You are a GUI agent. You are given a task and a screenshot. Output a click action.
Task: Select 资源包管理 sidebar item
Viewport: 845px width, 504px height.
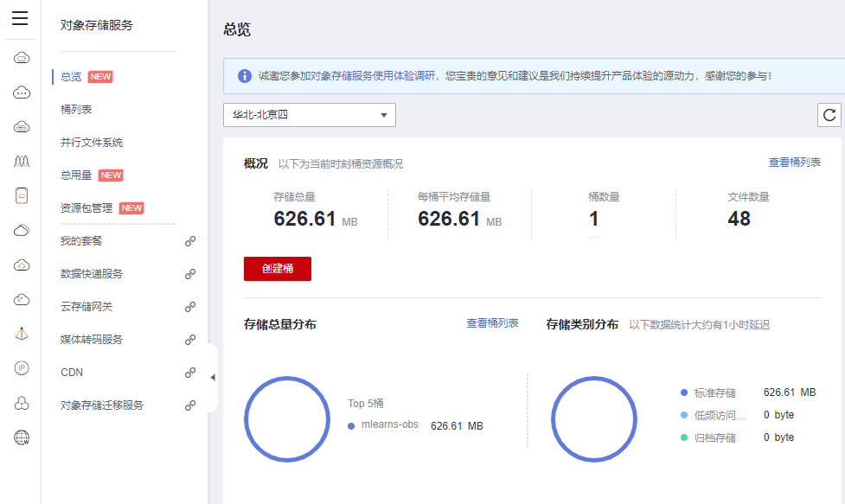[86, 207]
